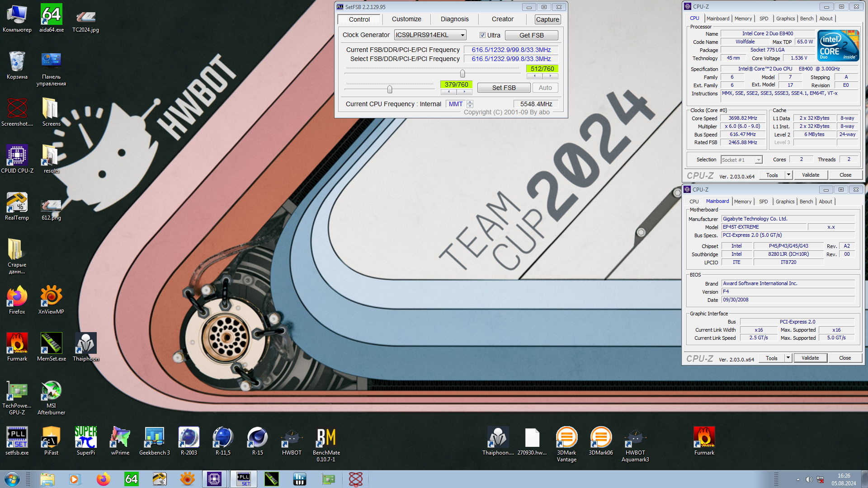The width and height of the screenshot is (868, 488).
Task: Click the Tools button in upper CPU-Z window
Action: click(x=772, y=175)
